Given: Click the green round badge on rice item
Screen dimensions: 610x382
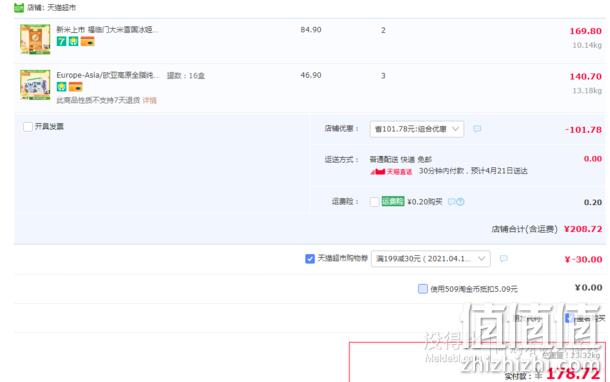Looking at the screenshot, I should [74, 41].
